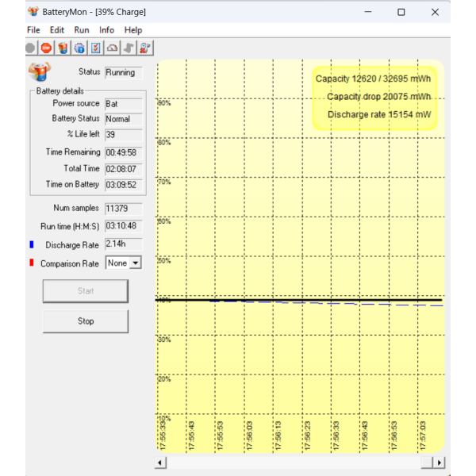Click the horizontal scrollbar thumb under graph
Image resolution: width=476 pixels, height=476 pixels.
(x=427, y=463)
